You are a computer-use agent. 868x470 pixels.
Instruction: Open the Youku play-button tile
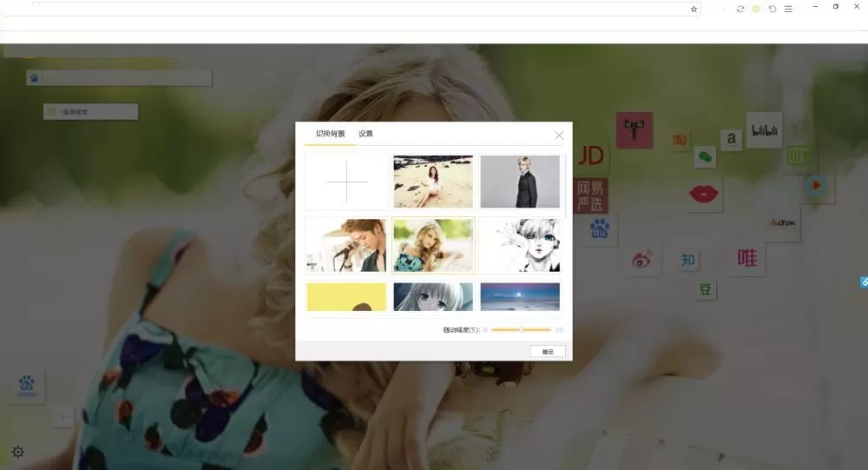[x=816, y=186]
